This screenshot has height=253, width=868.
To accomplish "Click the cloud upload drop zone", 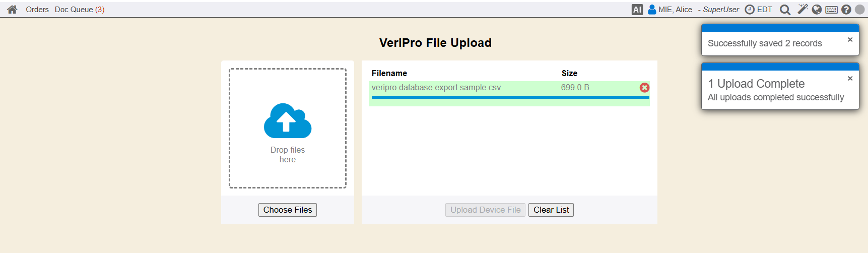I will [x=288, y=128].
